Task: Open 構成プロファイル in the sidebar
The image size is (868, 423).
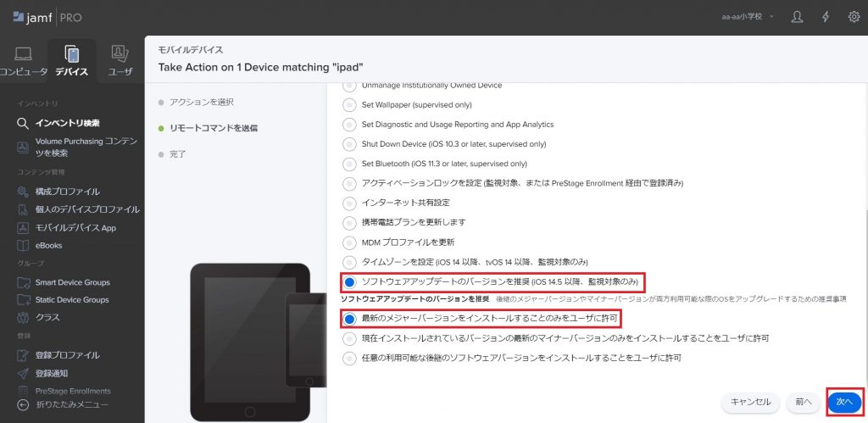Action: [x=68, y=192]
